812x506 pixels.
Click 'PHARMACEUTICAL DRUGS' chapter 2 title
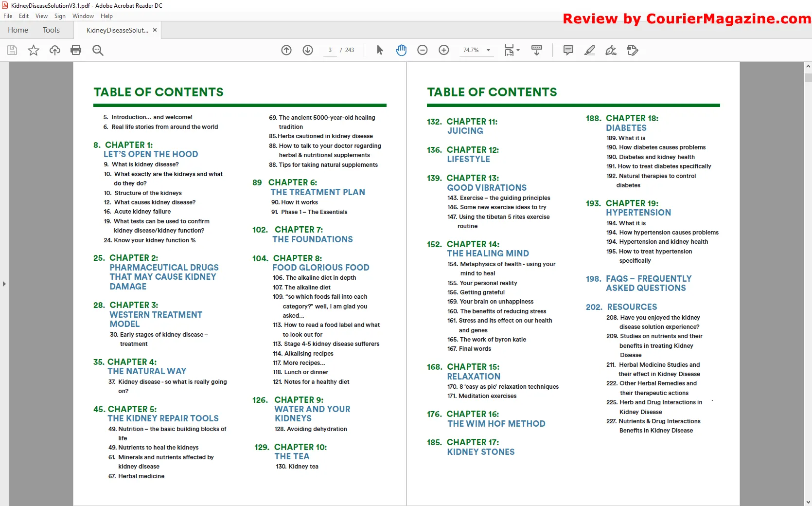(x=164, y=268)
